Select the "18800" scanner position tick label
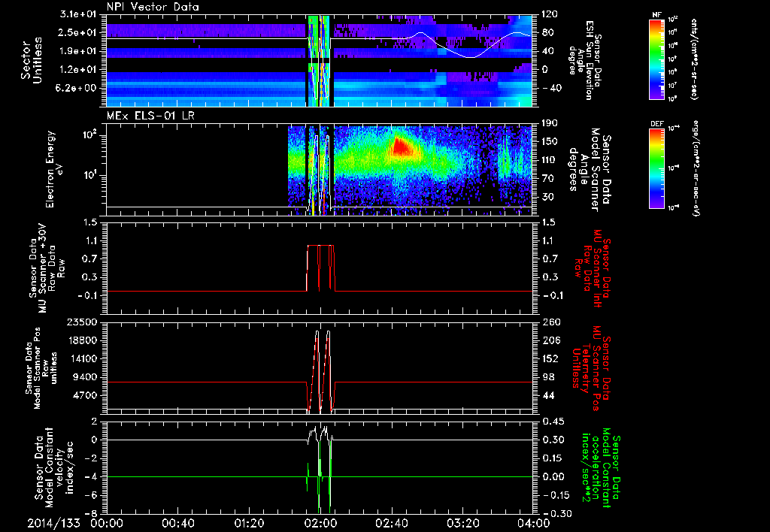The width and height of the screenshot is (770, 532). click(83, 340)
